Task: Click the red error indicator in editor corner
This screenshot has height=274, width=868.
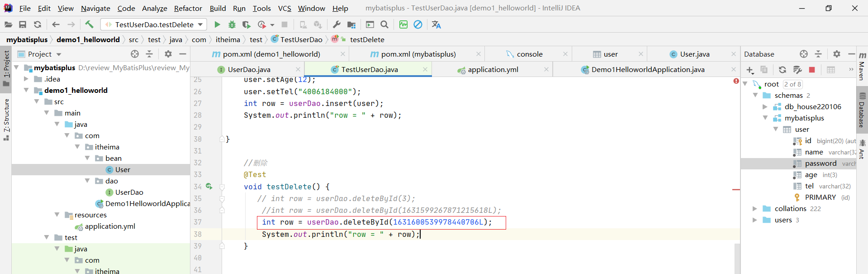Action: click(x=736, y=81)
